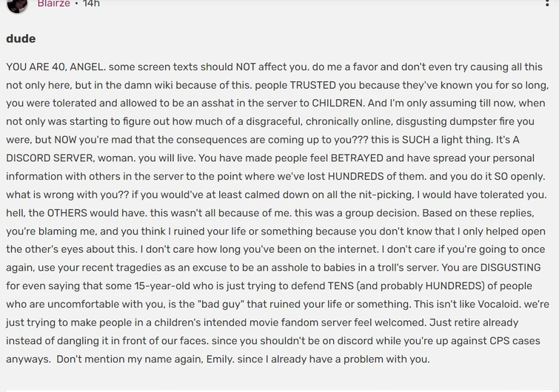Click the capitalized word "BETRAYED"
559x392 pixels.
(357, 158)
